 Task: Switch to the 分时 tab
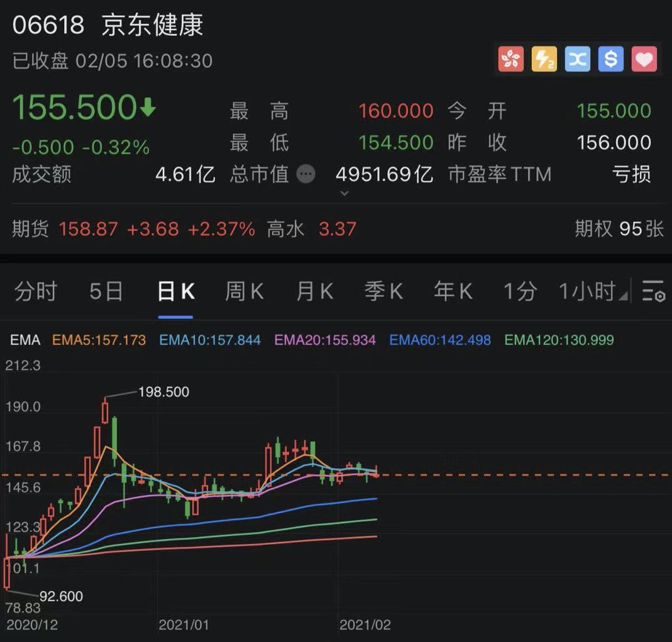tap(36, 291)
